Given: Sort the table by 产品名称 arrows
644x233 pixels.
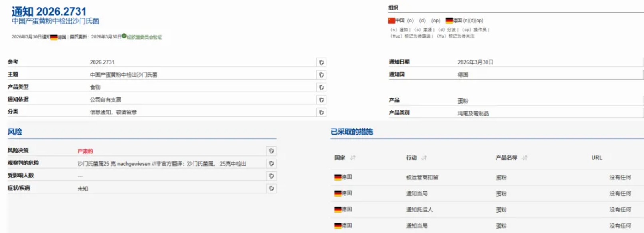Looking at the screenshot, I should [525, 158].
